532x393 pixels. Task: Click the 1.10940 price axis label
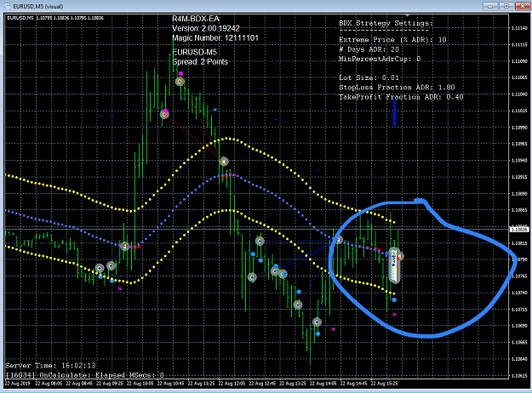[519, 161]
